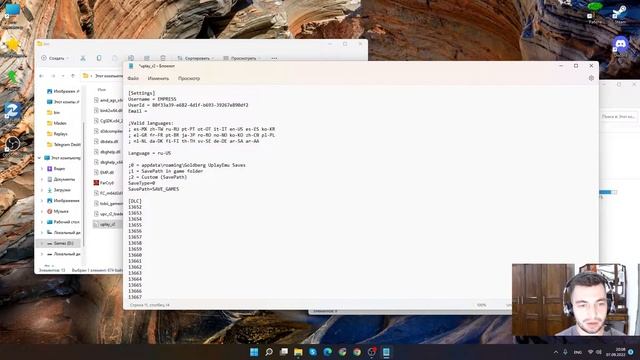Image resolution: width=640 pixels, height=360 pixels.
Task: Open the Создать (New) dropdown in Explorer
Action: click(x=55, y=58)
